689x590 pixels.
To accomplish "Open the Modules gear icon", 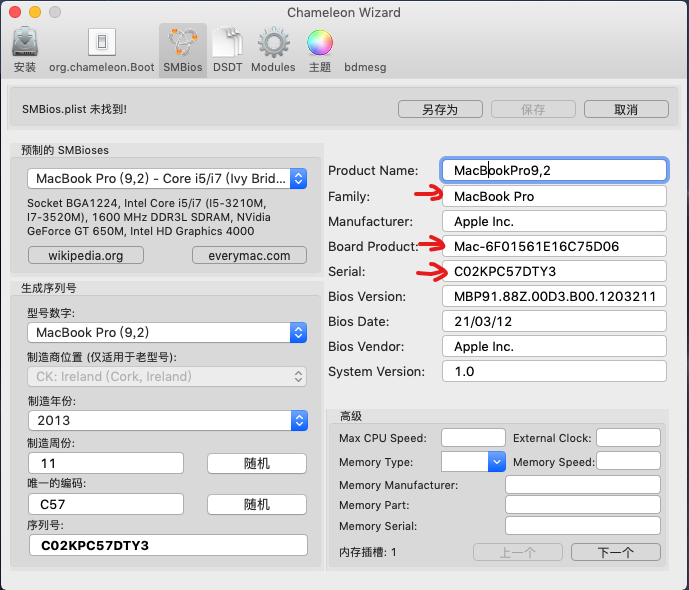I will [273, 50].
